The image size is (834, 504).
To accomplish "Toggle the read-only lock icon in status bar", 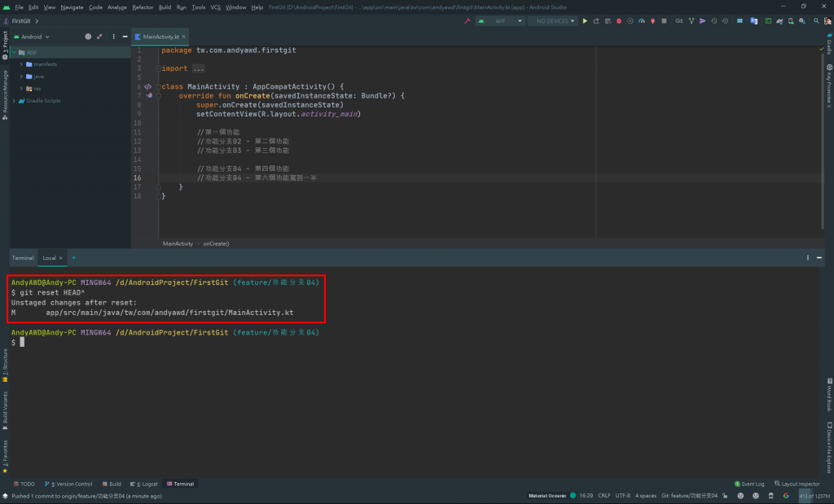I will pos(725,496).
